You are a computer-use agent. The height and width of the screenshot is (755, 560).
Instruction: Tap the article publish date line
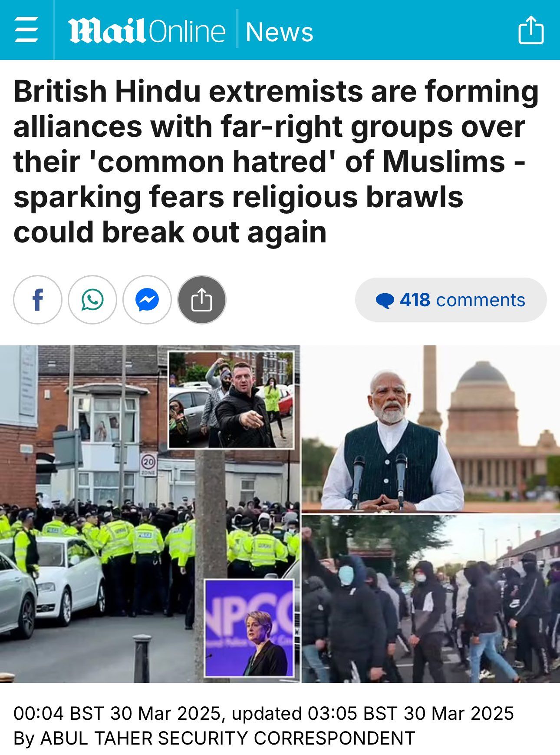tap(264, 713)
